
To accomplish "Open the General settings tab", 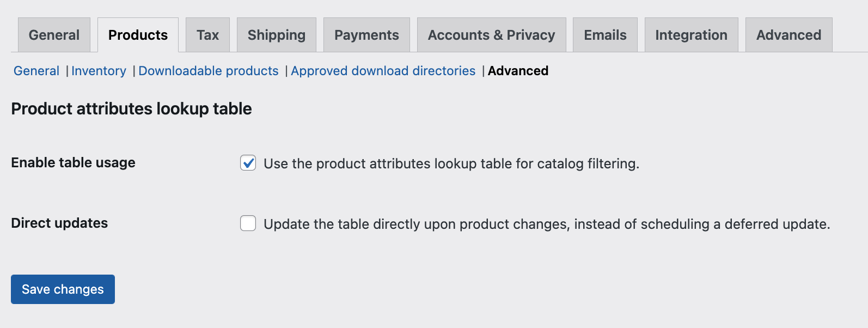I will 54,35.
